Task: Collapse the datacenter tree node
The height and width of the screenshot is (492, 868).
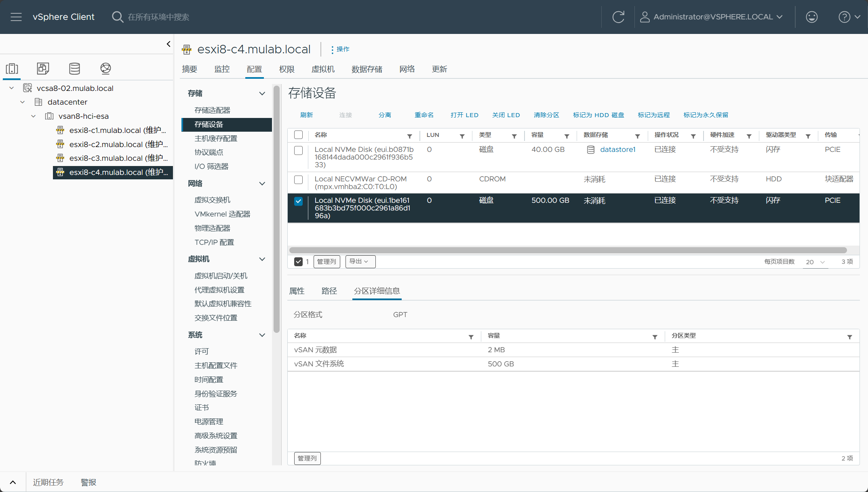Action: [23, 102]
